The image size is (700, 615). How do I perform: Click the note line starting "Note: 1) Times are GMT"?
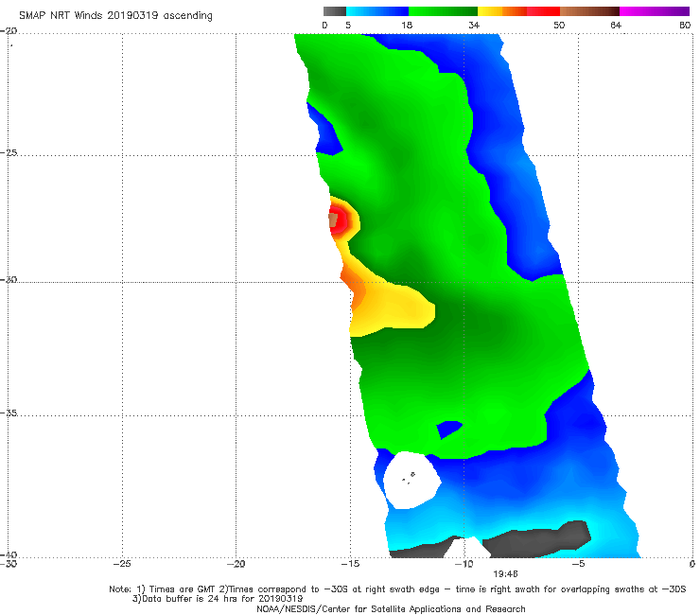[397, 589]
